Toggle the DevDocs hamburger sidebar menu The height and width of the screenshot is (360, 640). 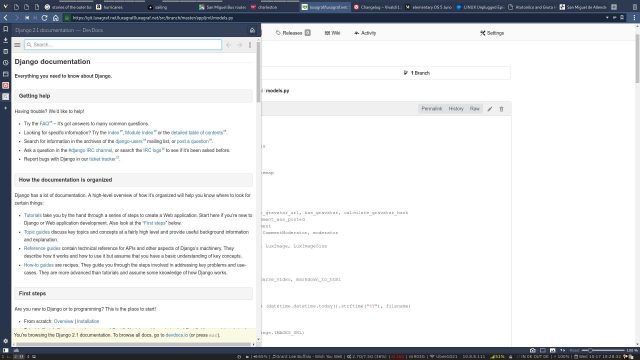18,45
